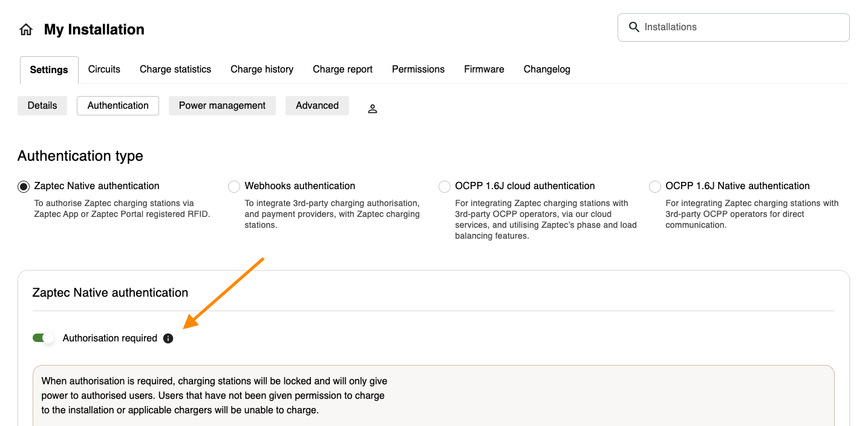Viewport: 868px width, 426px height.
Task: Click the Details button
Action: tap(42, 105)
